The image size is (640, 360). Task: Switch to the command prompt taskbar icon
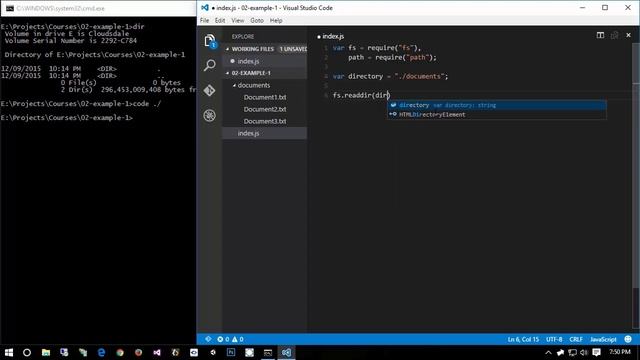268,352
